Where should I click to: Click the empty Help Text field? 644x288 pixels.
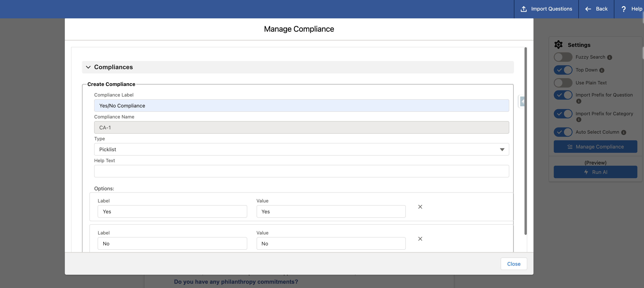click(301, 171)
